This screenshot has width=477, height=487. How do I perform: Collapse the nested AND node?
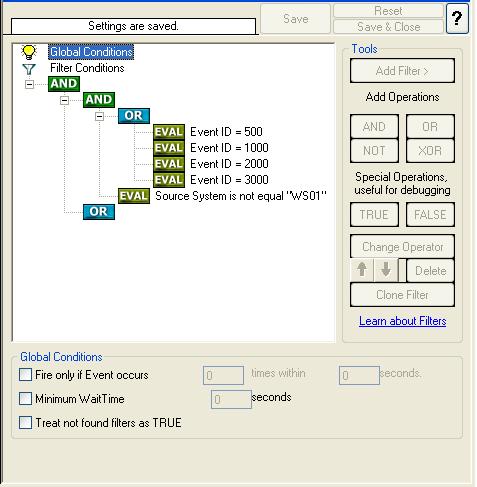pyautogui.click(x=64, y=100)
